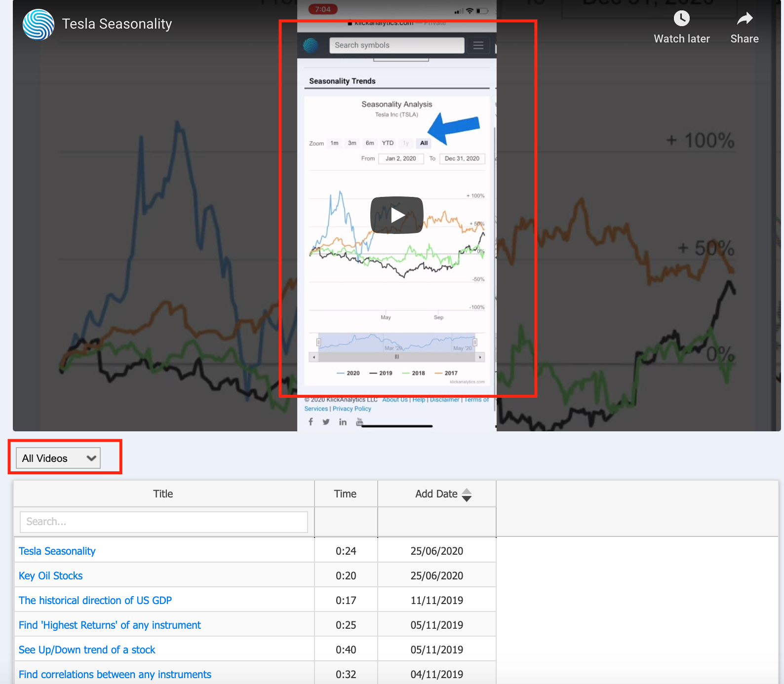Click the Time column header
This screenshot has width=784, height=684.
coord(346,494)
